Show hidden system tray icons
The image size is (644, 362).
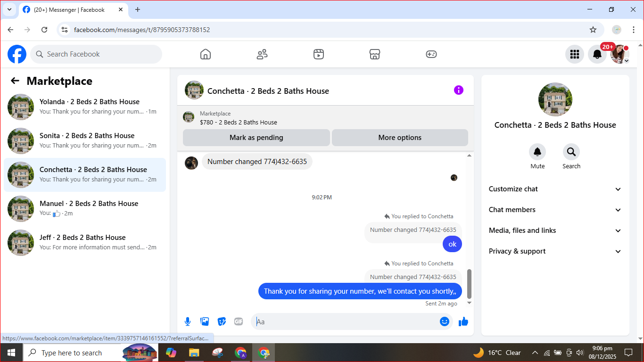click(535, 353)
